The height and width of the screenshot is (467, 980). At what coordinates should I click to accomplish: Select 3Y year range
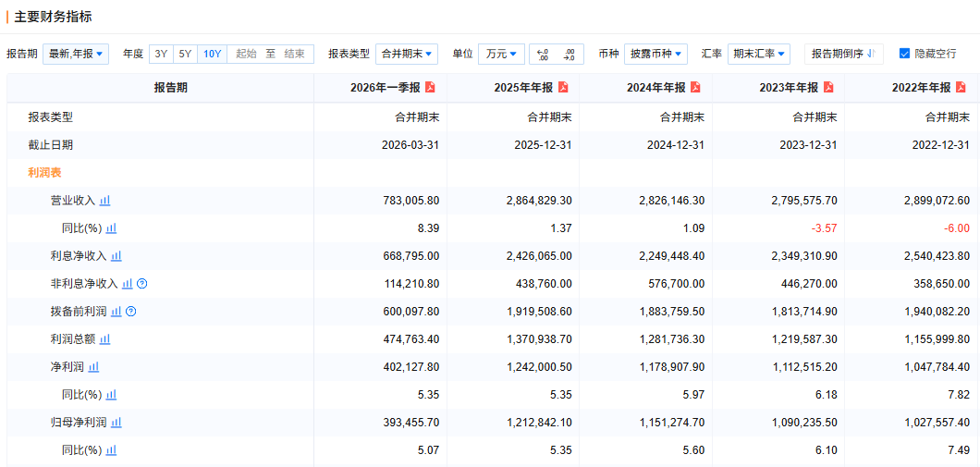click(x=161, y=54)
